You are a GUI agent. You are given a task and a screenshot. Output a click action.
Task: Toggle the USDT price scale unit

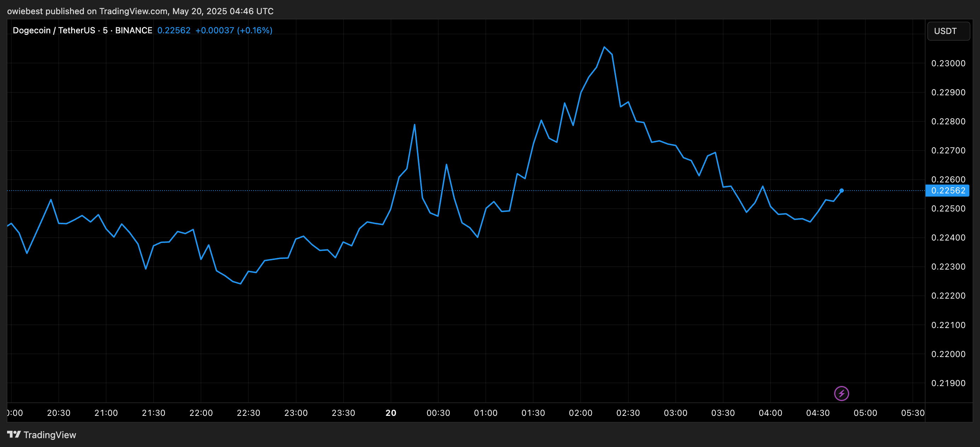click(948, 31)
